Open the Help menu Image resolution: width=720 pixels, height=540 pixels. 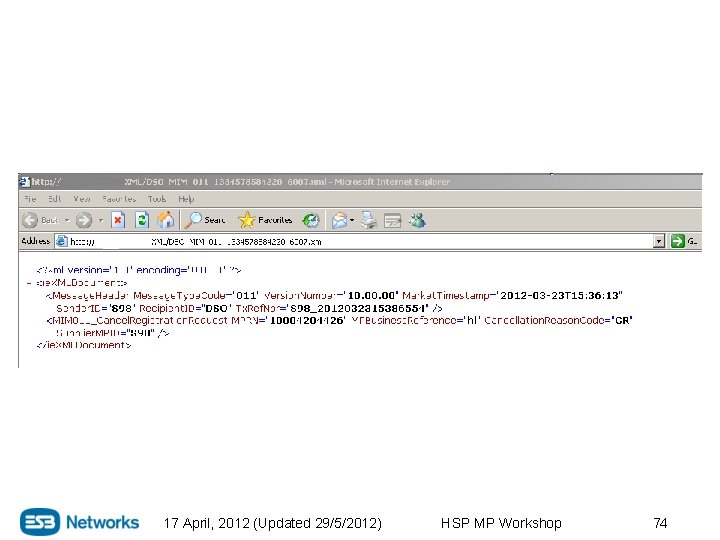(186, 199)
